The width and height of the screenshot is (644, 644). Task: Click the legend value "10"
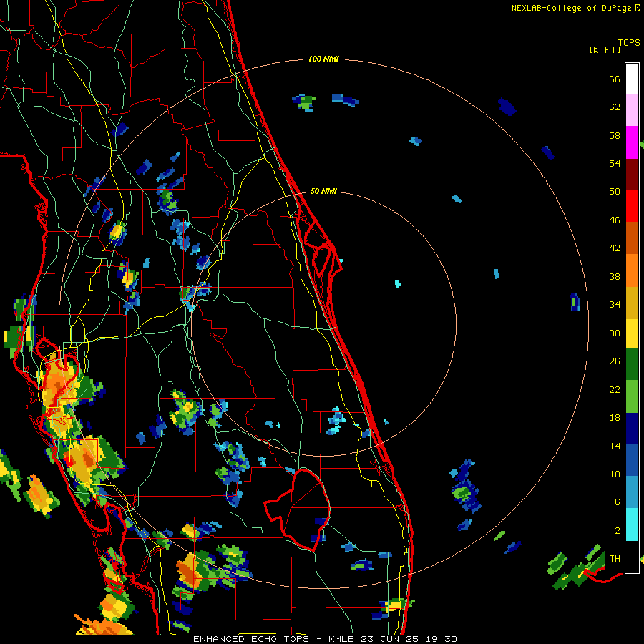coord(615,474)
